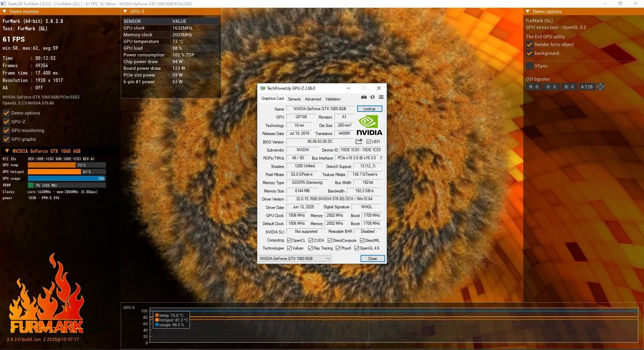Viewport: 644px width, 350px height.
Task: Click the GPU usage 98% bar
Action: click(x=67, y=178)
